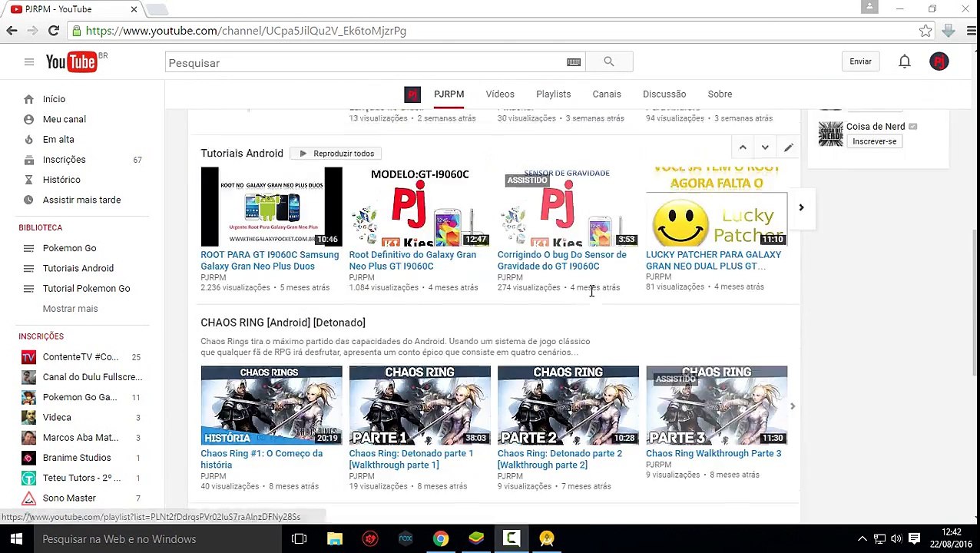
Task: Open the Coisa de Nerd channel avatar
Action: point(830,134)
